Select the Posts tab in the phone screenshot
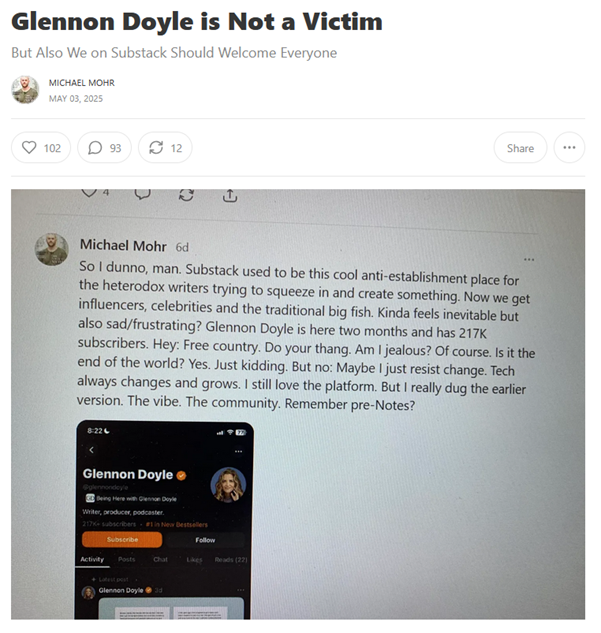The width and height of the screenshot is (601, 633). [126, 560]
